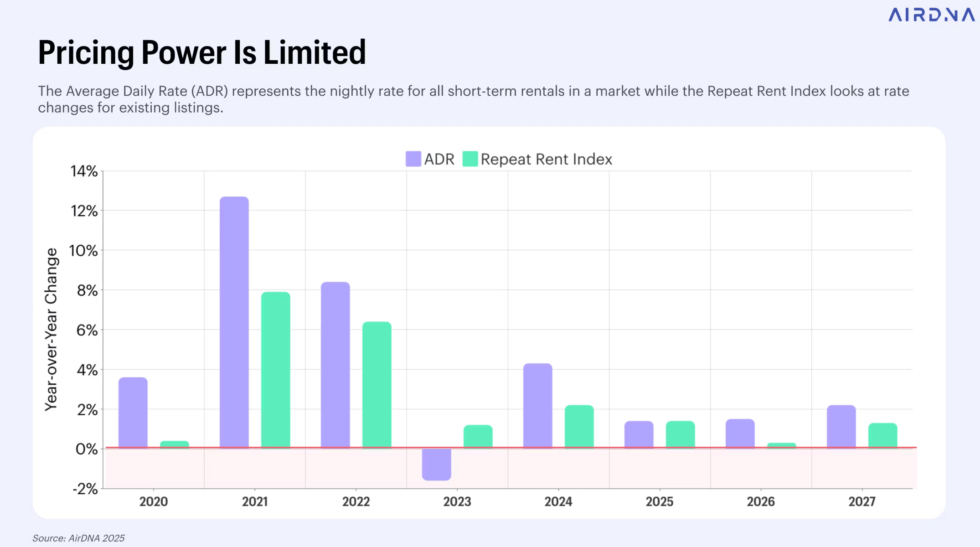Screen dimensions: 980x547
Task: Select the 2027 ADR purple bar
Action: click(841, 426)
